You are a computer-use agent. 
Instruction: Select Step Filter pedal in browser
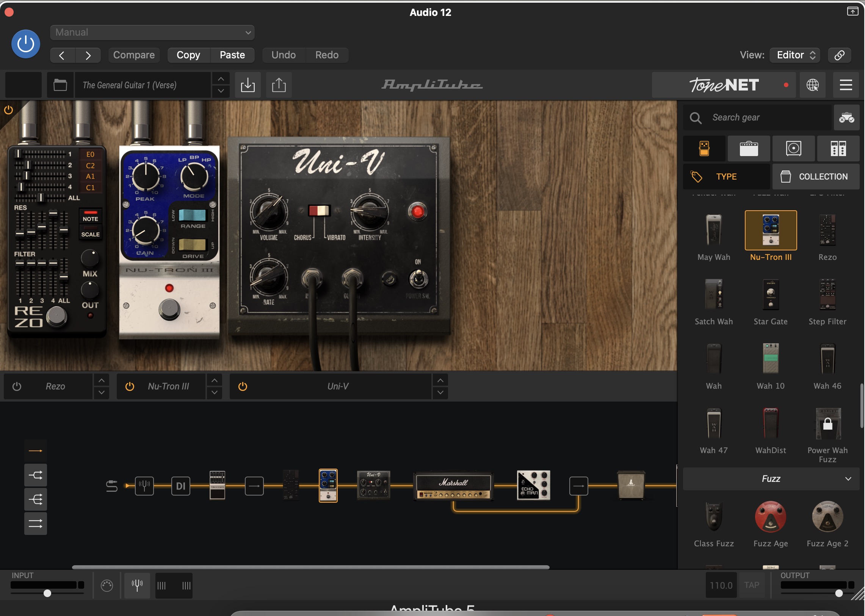(x=827, y=295)
